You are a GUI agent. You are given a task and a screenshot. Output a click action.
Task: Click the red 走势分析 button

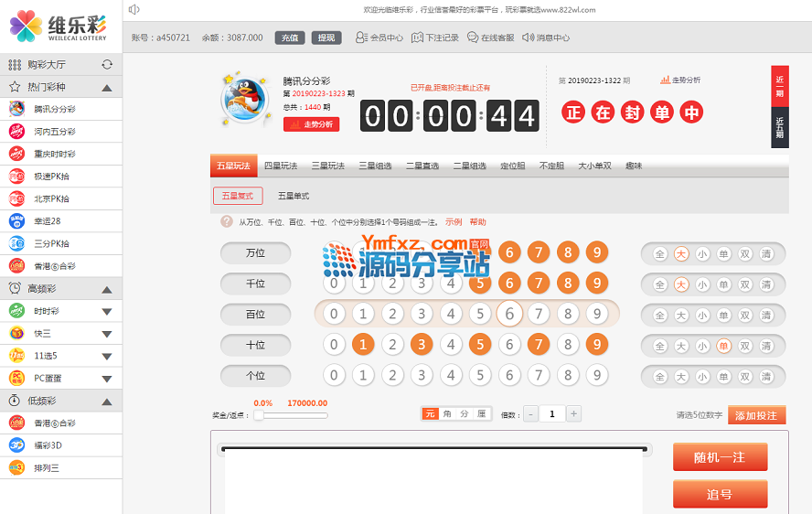tap(311, 124)
